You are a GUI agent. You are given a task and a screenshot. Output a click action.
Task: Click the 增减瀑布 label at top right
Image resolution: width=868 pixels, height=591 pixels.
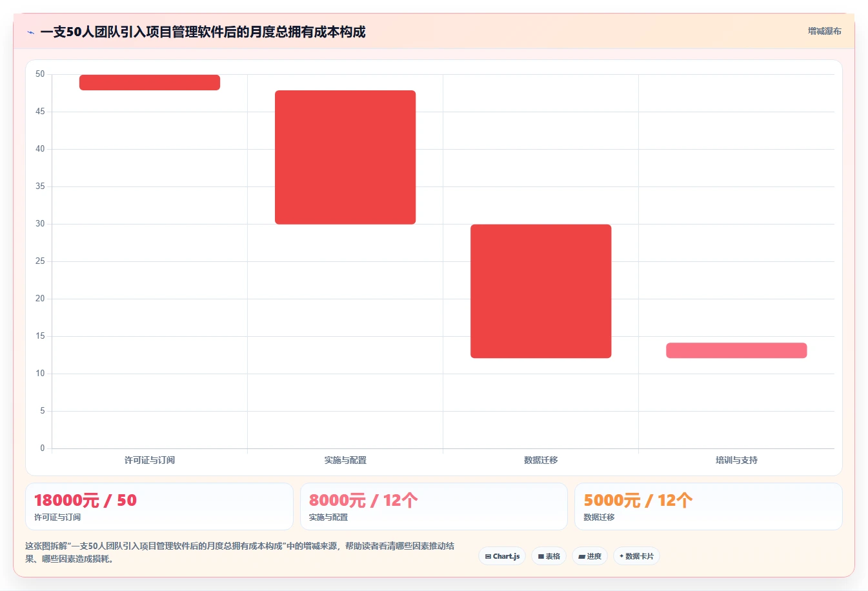(x=824, y=31)
